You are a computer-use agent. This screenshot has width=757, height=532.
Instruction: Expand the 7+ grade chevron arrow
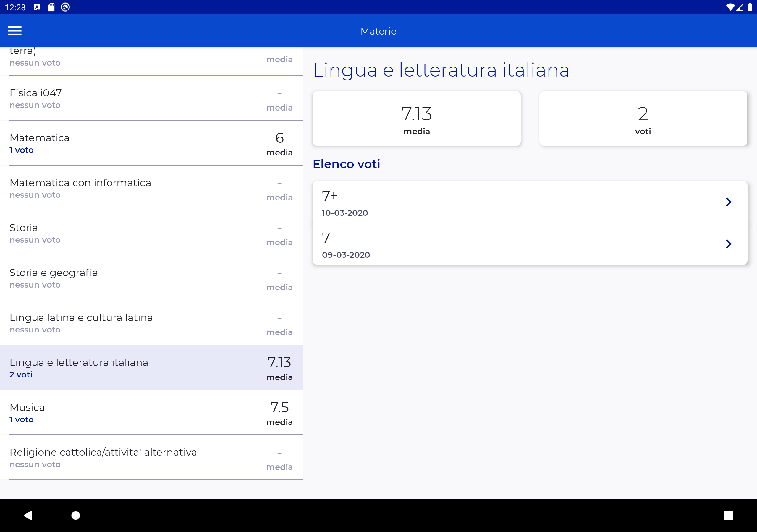pyautogui.click(x=729, y=202)
